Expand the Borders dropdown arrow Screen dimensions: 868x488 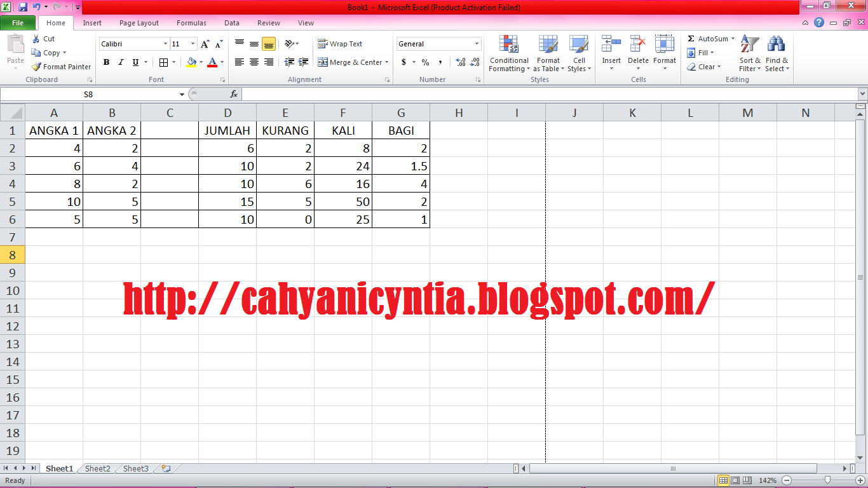point(173,62)
